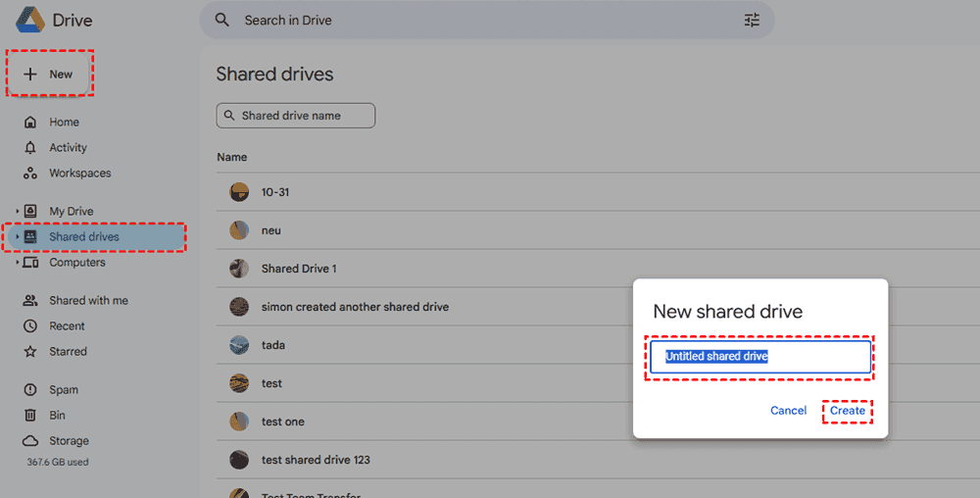Open Recent files clock icon
This screenshot has width=980, height=498.
click(x=30, y=326)
